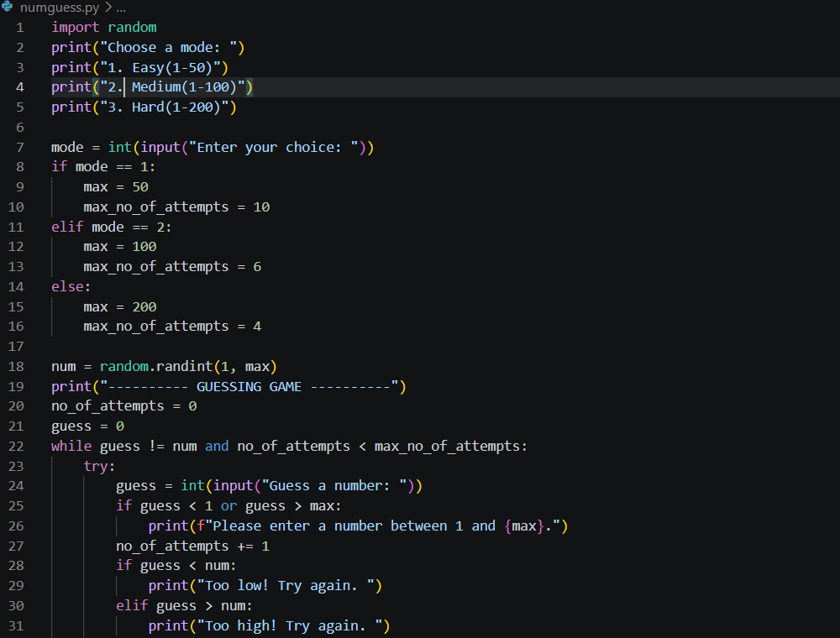Click 'randint' on line 18

pyautogui.click(x=185, y=367)
